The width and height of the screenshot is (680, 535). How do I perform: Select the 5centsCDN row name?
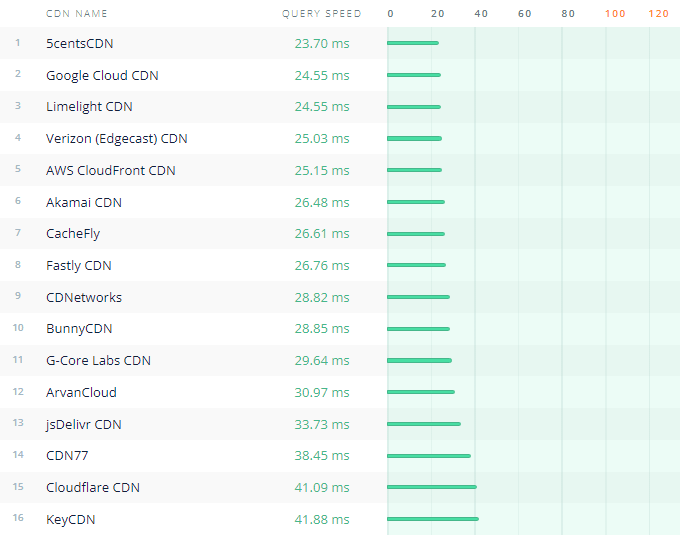coord(80,43)
